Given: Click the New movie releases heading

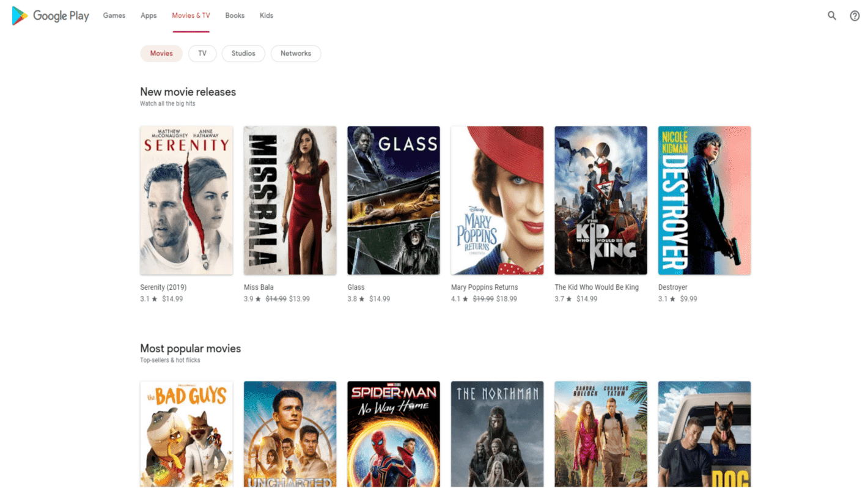Looking at the screenshot, I should pos(188,92).
